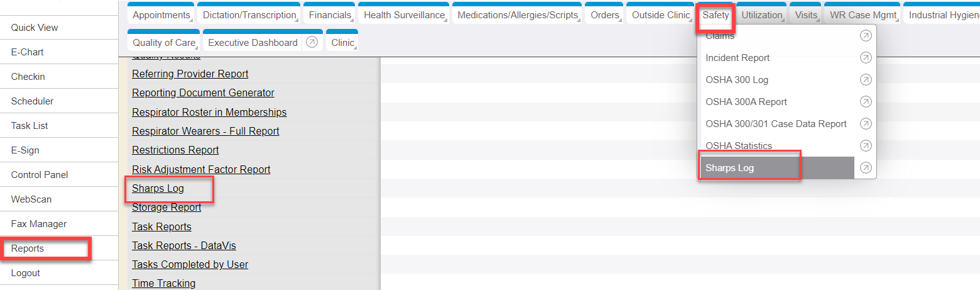Screen dimensions: 980x290
Task: Expand the Appointments dropdown tab
Action: pyautogui.click(x=161, y=15)
